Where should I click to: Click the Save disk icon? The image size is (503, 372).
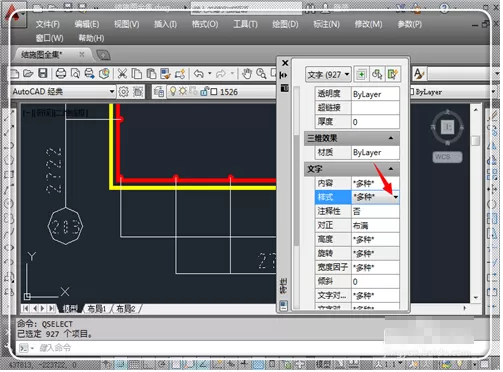(43, 73)
